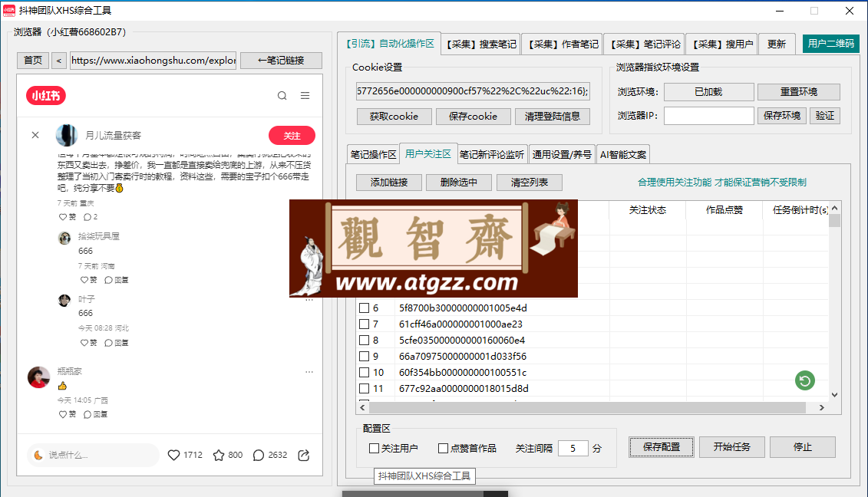
Task: Check the row 7 checkbox
Action: [x=365, y=324]
